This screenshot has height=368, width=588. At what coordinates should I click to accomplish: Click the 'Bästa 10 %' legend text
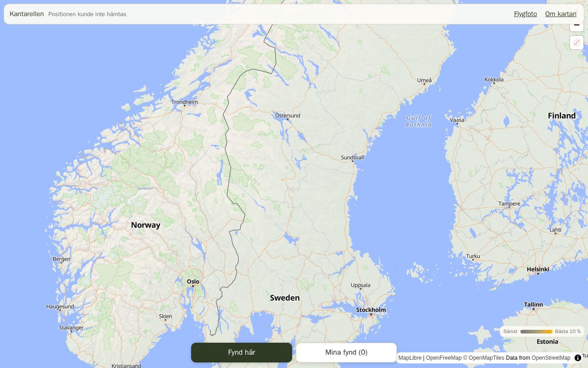tap(568, 332)
